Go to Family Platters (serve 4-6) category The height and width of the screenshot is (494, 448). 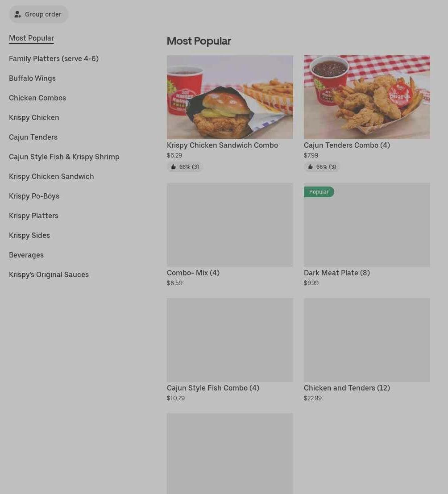54,58
